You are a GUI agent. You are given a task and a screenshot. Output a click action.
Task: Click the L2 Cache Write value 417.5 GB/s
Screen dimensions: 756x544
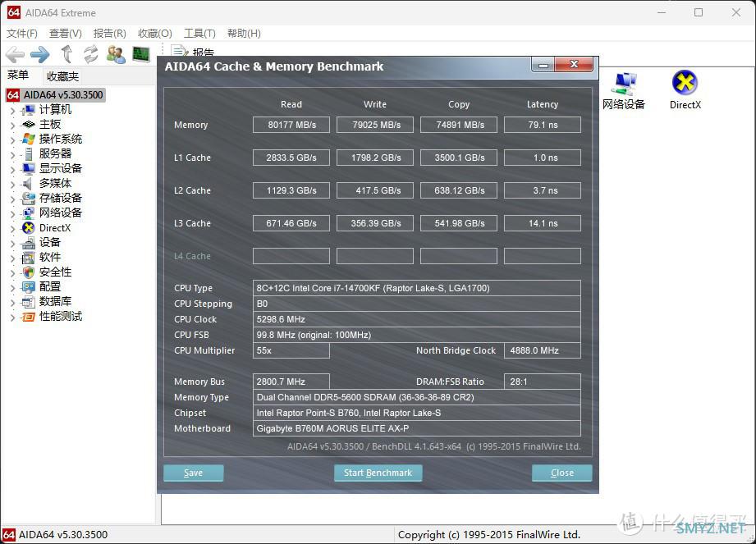click(x=375, y=190)
